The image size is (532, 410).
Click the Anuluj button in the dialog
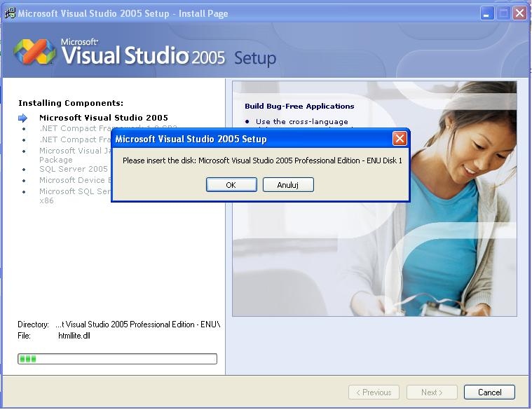tap(288, 185)
